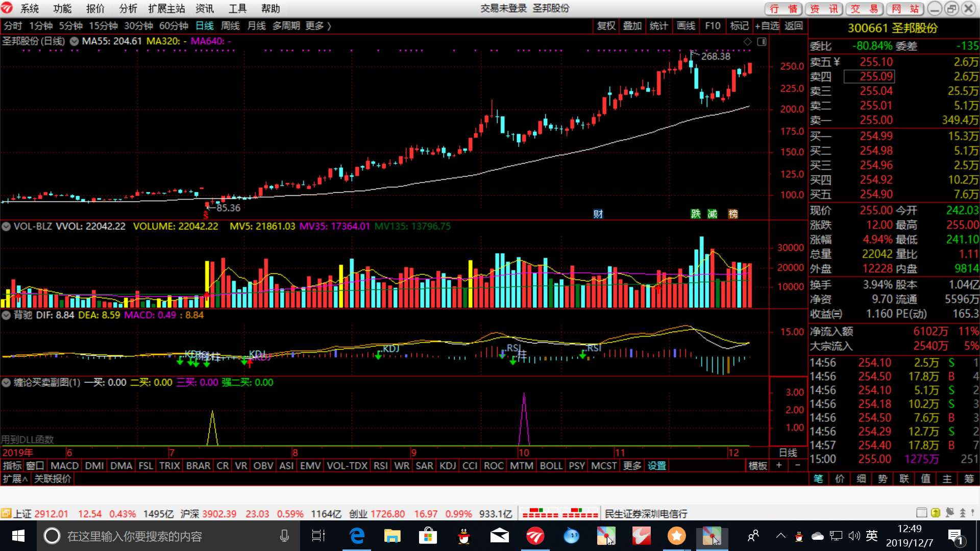Click the double up-arrow icon in the status bar
The width and height of the screenshot is (980, 551).
963,513
